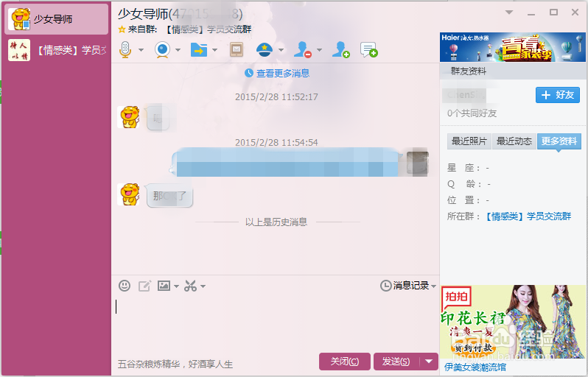Click the 2015/2/28 11:52:17 timestamp

coord(276,96)
